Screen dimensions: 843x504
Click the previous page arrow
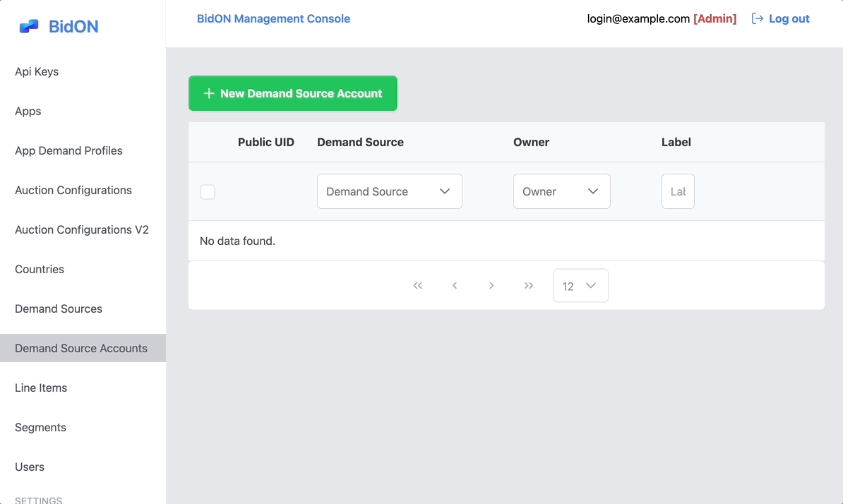click(454, 285)
